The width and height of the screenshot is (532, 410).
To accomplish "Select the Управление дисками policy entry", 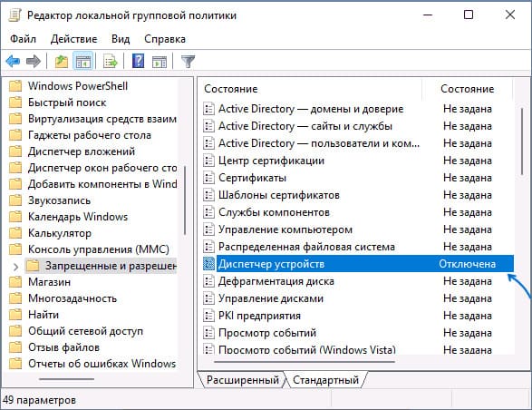I will pyautogui.click(x=271, y=298).
